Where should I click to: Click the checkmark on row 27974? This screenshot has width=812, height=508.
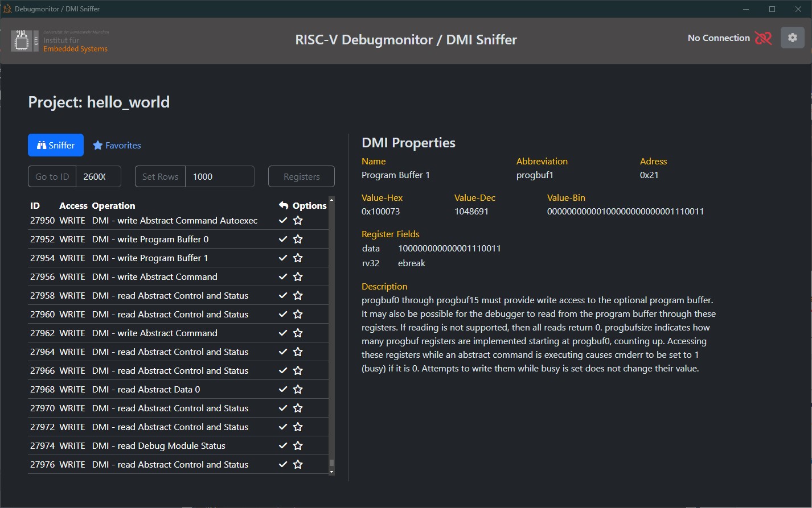point(283,446)
